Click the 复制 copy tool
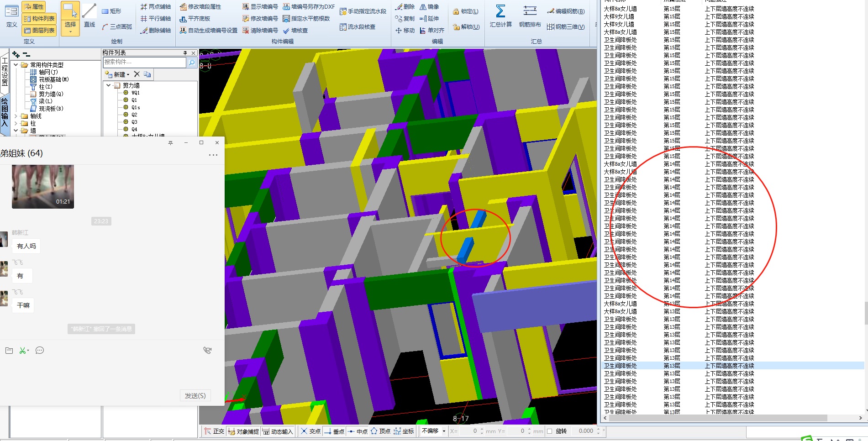Image resolution: width=868 pixels, height=441 pixels. tap(405, 18)
